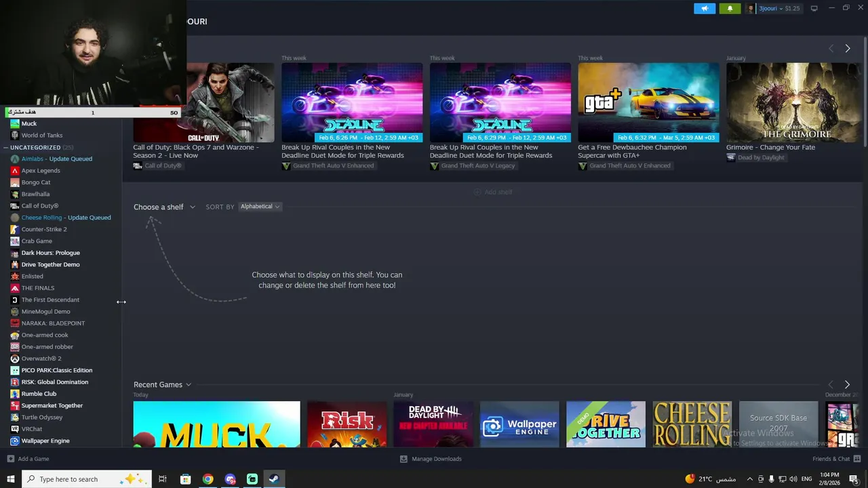The height and width of the screenshot is (488, 868).
Task: Open the Drive Together recent game tile
Action: click(x=606, y=424)
